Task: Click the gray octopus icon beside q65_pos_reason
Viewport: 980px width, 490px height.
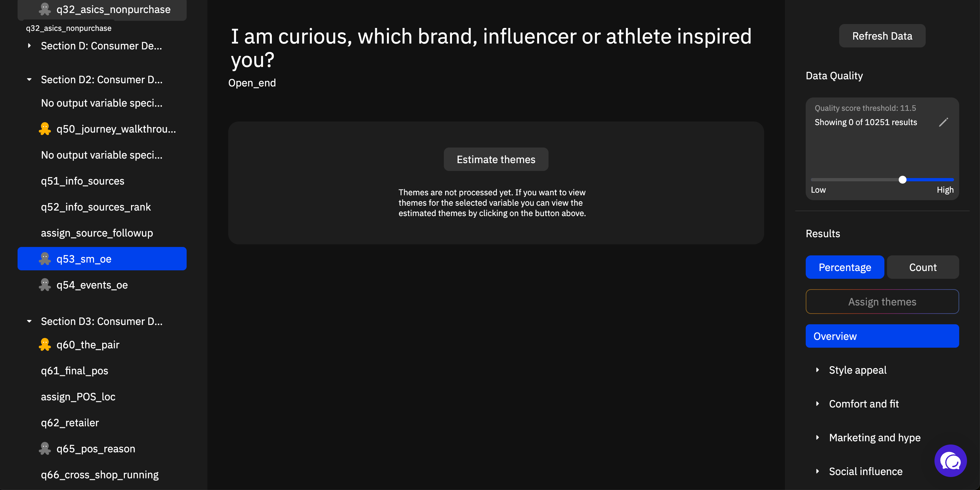Action: (45, 448)
